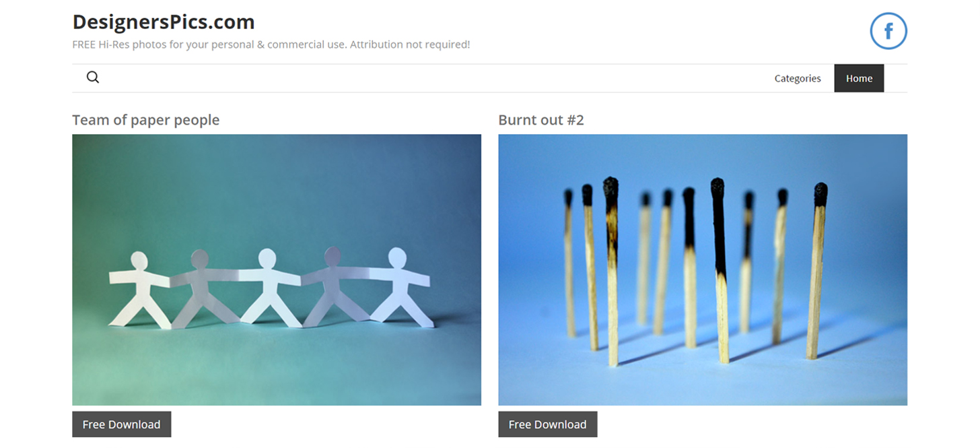Open the Categories menu
Screen dimensions: 980x448
pos(798,78)
